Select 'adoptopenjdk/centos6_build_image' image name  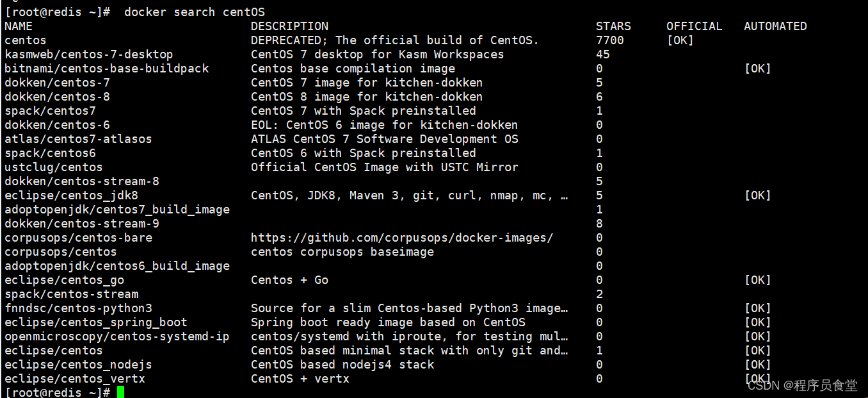(117, 266)
